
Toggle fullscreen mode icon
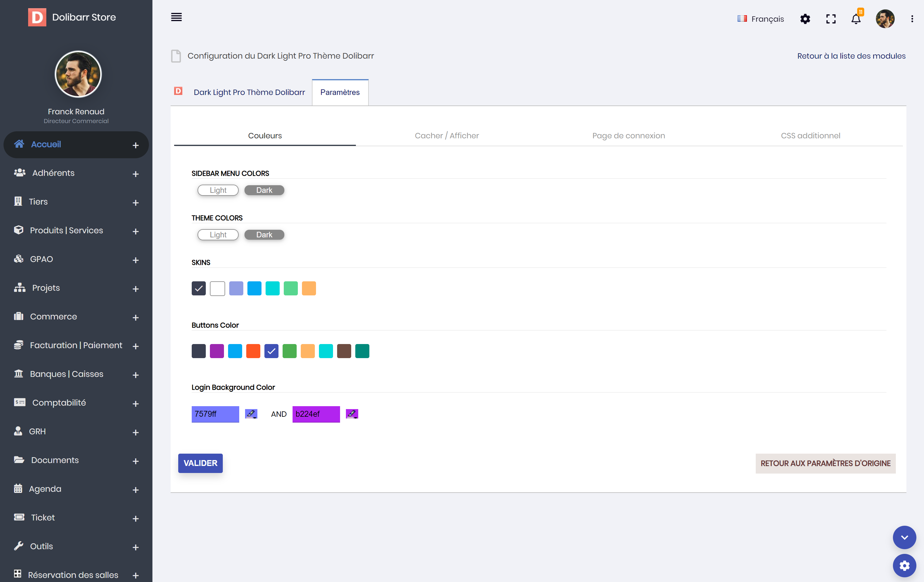[831, 19]
